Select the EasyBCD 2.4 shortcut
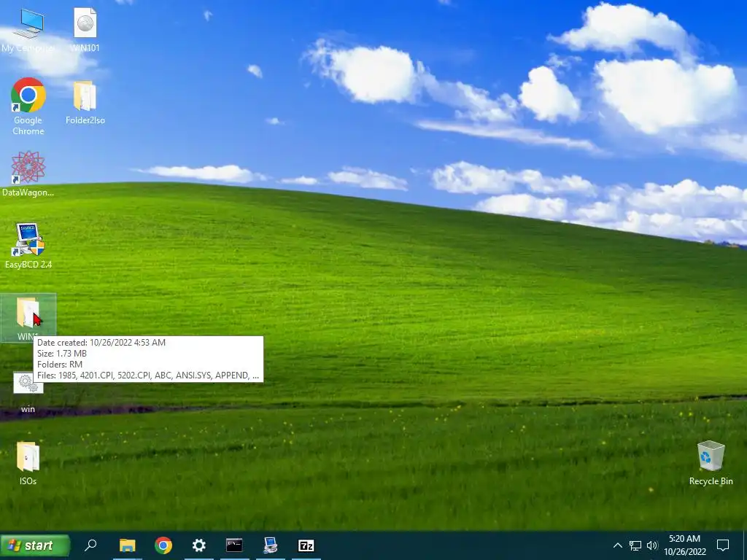Image resolution: width=747 pixels, height=560 pixels. (x=28, y=246)
